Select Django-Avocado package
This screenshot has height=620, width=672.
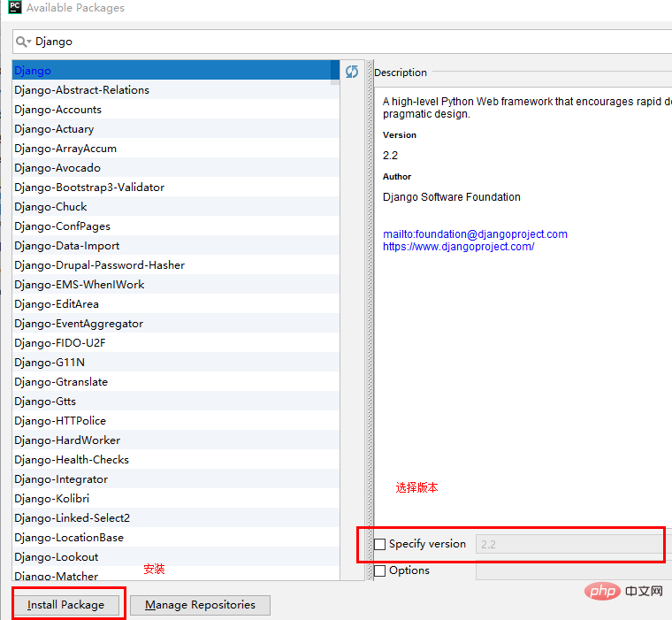tap(176, 168)
